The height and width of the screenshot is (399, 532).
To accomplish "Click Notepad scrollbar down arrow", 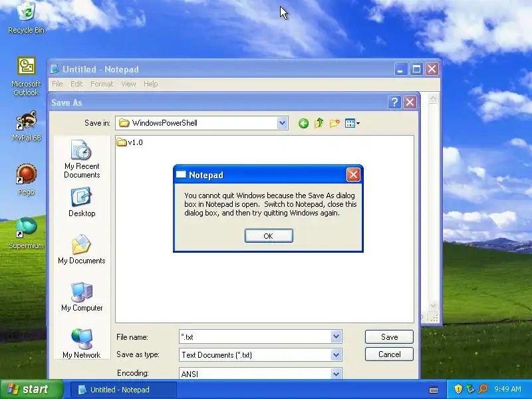I will point(433,306).
